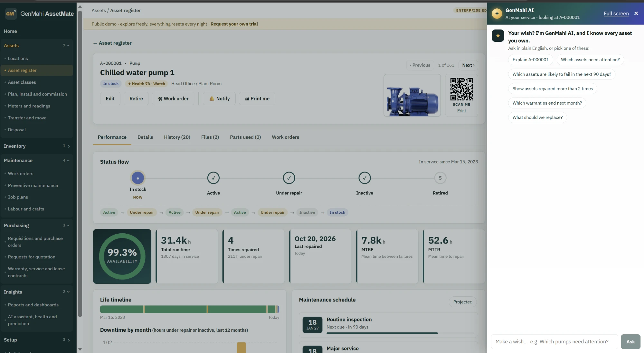The image size is (644, 353).
Task: Open Locations in the sidebar
Action: [18, 59]
